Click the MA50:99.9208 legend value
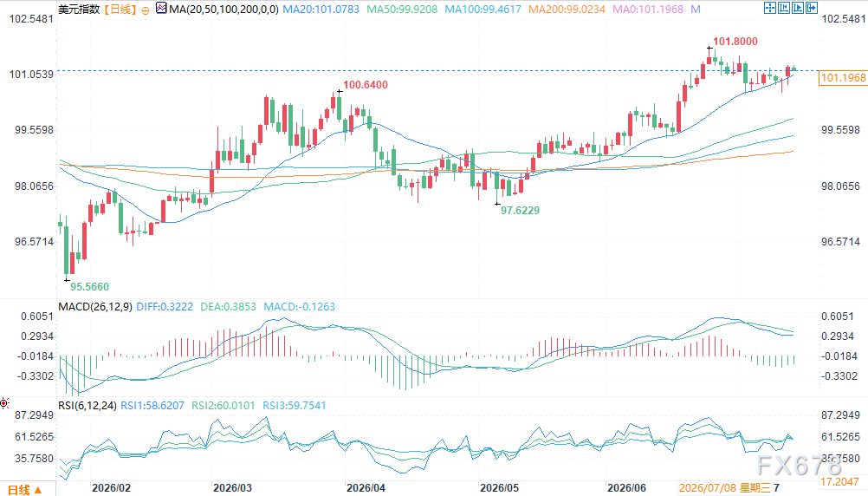Screen dimensions: 868x496 pyautogui.click(x=402, y=10)
